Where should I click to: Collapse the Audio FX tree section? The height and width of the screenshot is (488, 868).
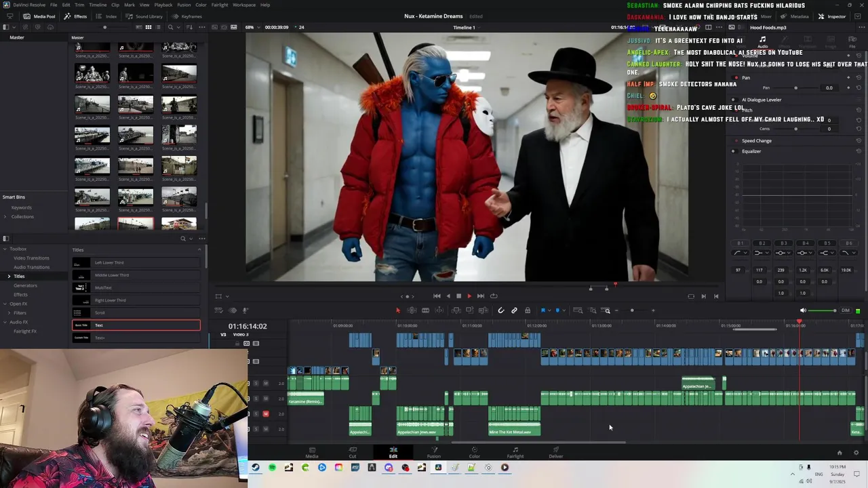(x=5, y=322)
